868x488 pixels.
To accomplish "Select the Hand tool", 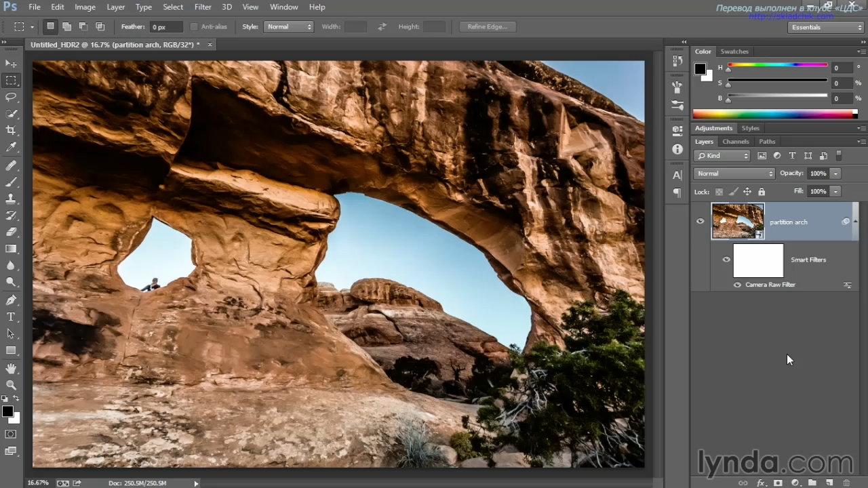I will tap(11, 368).
